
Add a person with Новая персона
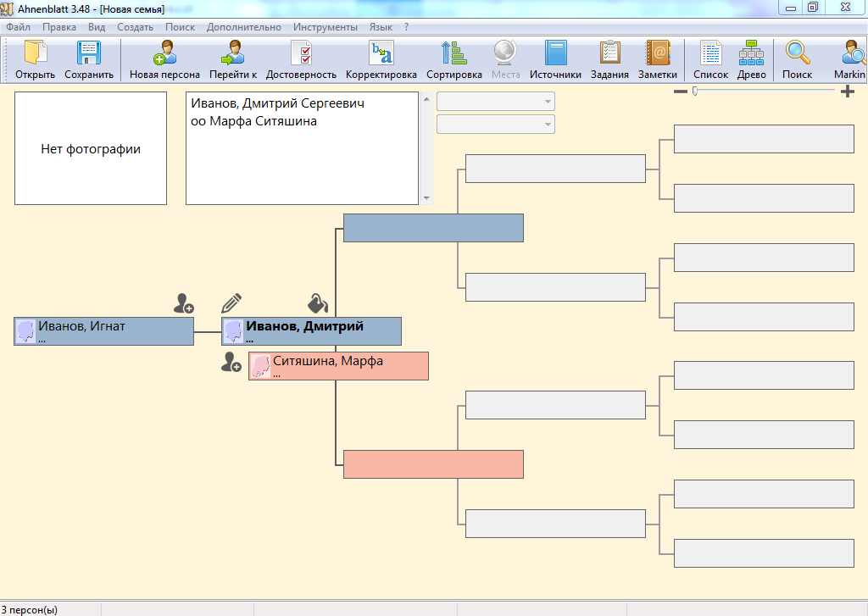164,54
